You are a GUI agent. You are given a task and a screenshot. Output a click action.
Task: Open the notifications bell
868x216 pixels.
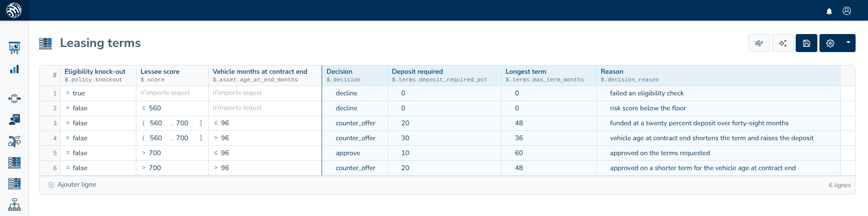[x=829, y=11]
